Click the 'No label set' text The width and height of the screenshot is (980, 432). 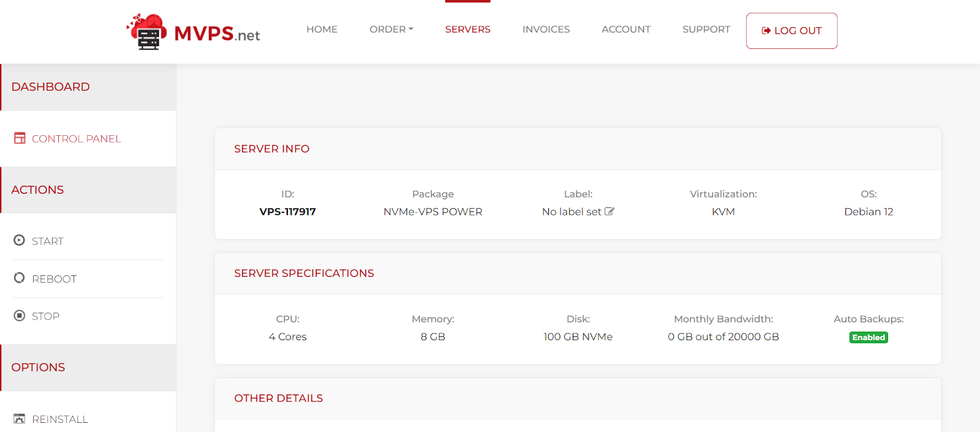572,212
